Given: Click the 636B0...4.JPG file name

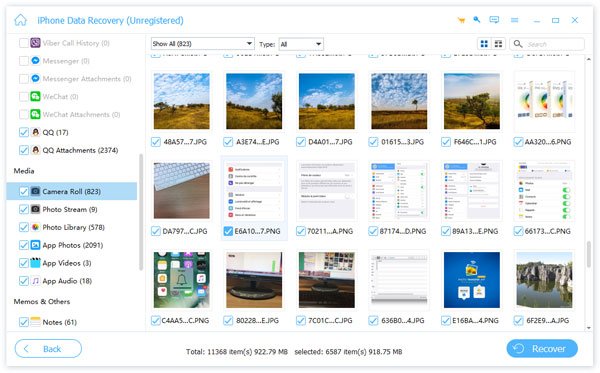Looking at the screenshot, I should (403, 321).
